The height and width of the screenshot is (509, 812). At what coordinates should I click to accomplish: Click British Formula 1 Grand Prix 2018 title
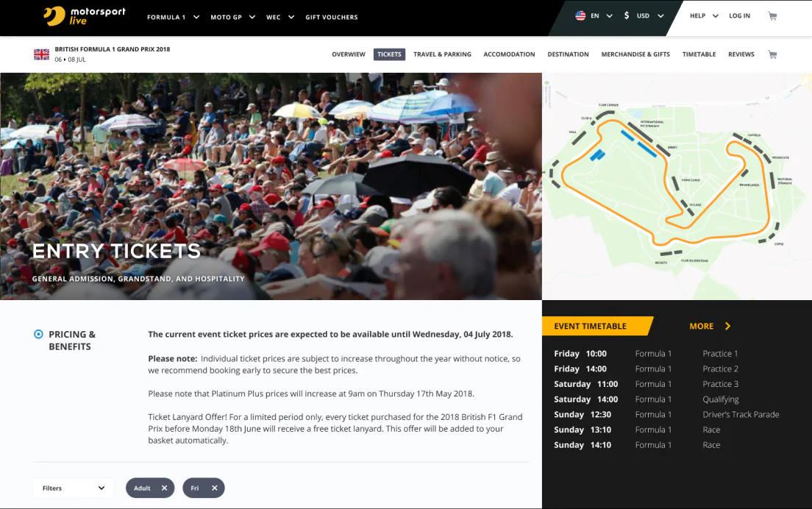tap(113, 49)
